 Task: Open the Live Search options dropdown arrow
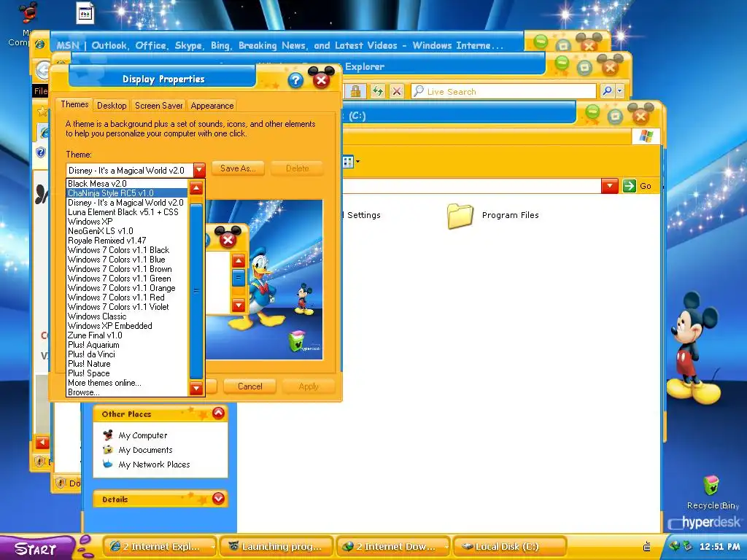[619, 90]
